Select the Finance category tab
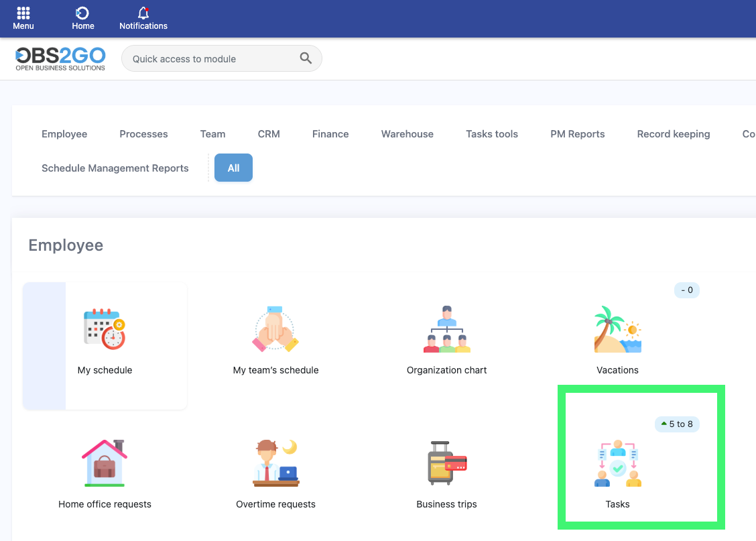 (x=330, y=134)
